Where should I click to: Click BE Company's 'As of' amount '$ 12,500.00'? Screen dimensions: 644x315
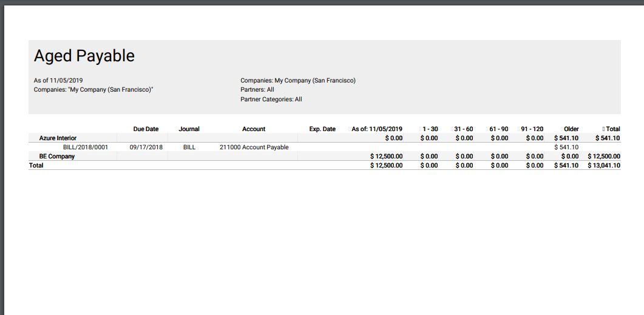(387, 156)
